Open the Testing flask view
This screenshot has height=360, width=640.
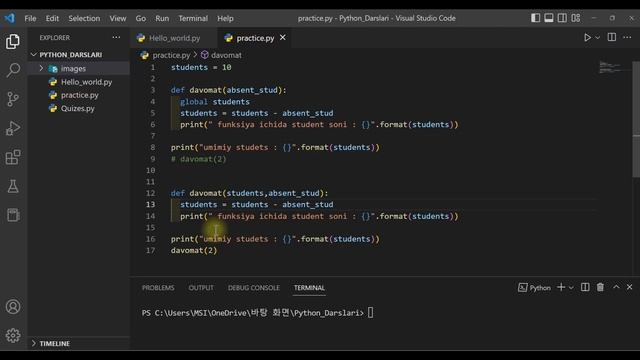[13, 186]
